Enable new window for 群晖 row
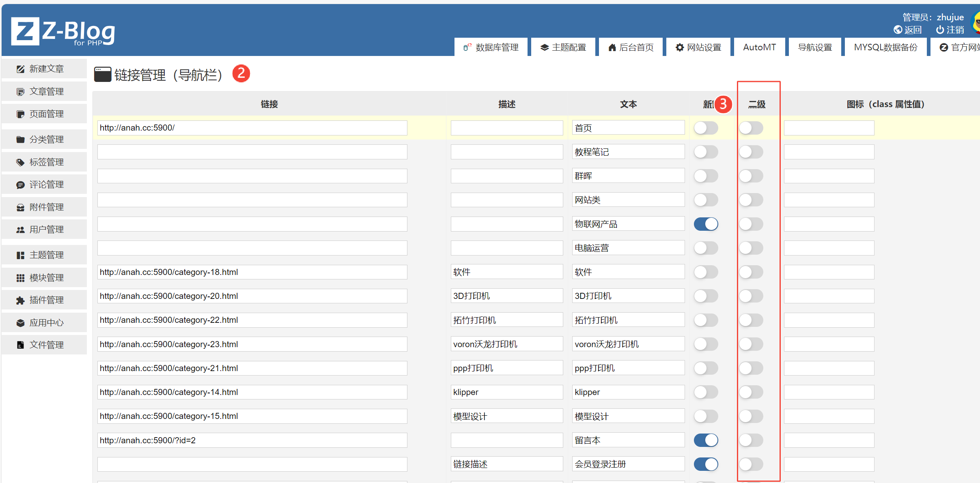The width and height of the screenshot is (980, 483). [x=706, y=176]
